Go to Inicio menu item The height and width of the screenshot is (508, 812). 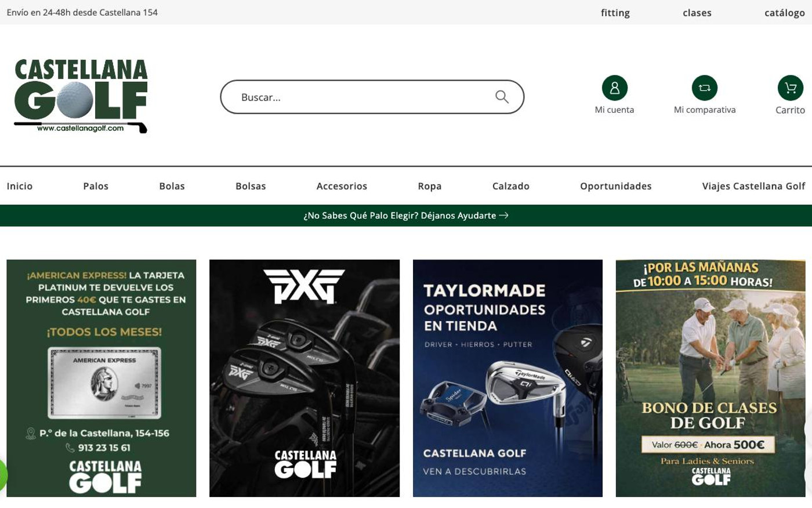click(20, 186)
